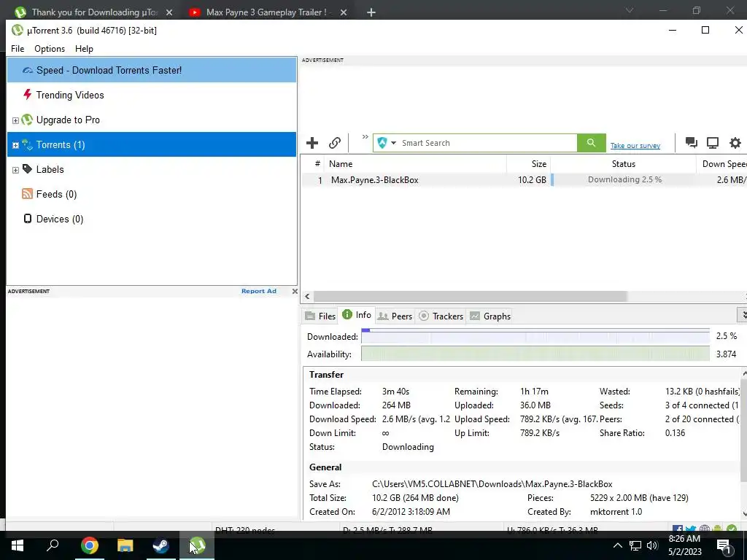This screenshot has width=747, height=560.
Task: Expand the Labels tree node
Action: (15, 170)
